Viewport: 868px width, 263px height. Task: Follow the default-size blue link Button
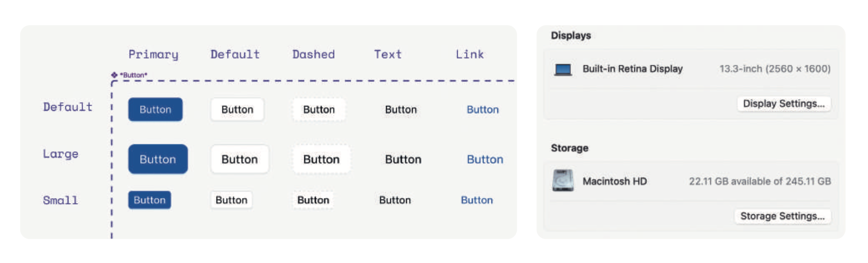coord(482,110)
